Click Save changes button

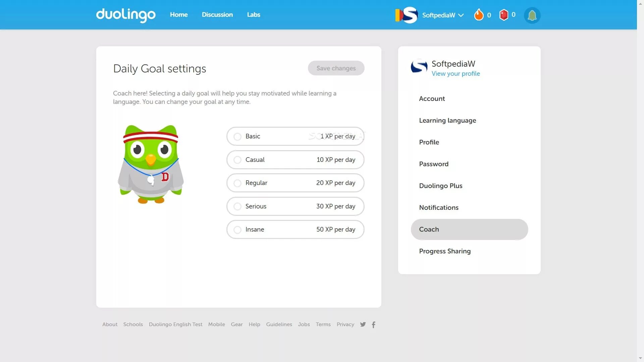[x=336, y=68]
